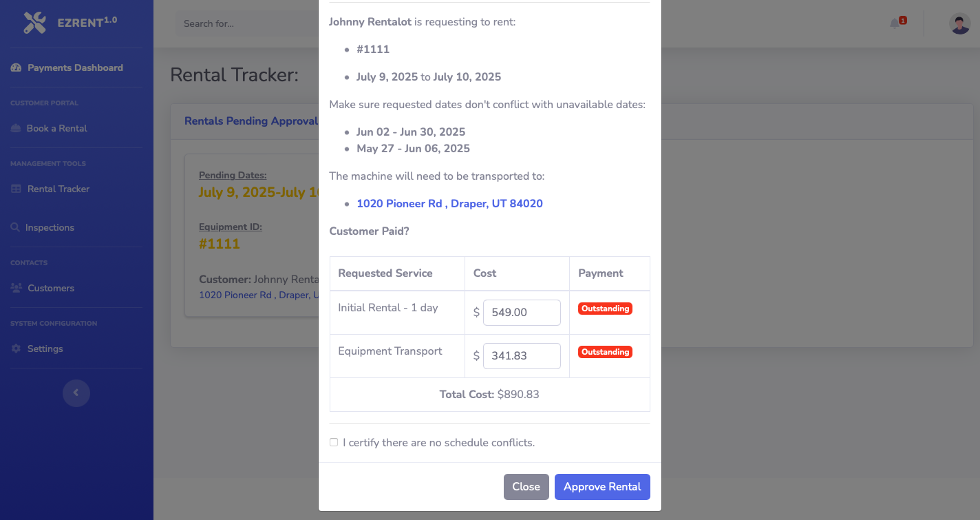980x520 pixels.
Task: Open the Payments Dashboard menu item
Action: click(x=75, y=67)
